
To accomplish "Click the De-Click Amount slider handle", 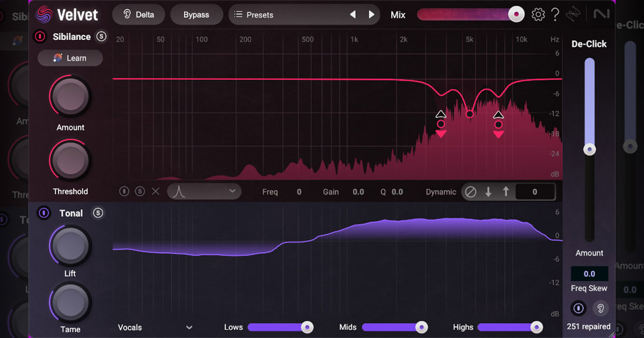I will click(x=590, y=149).
